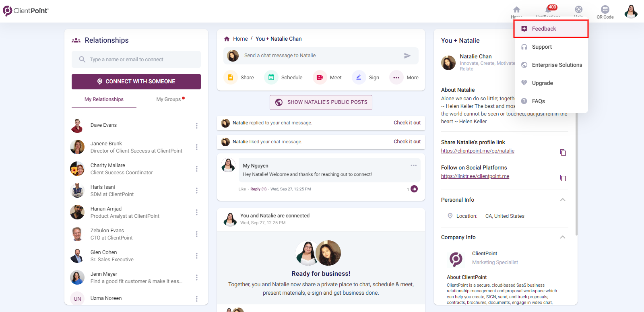Open the Notifications bell icon
The image size is (644, 312).
(x=548, y=9)
